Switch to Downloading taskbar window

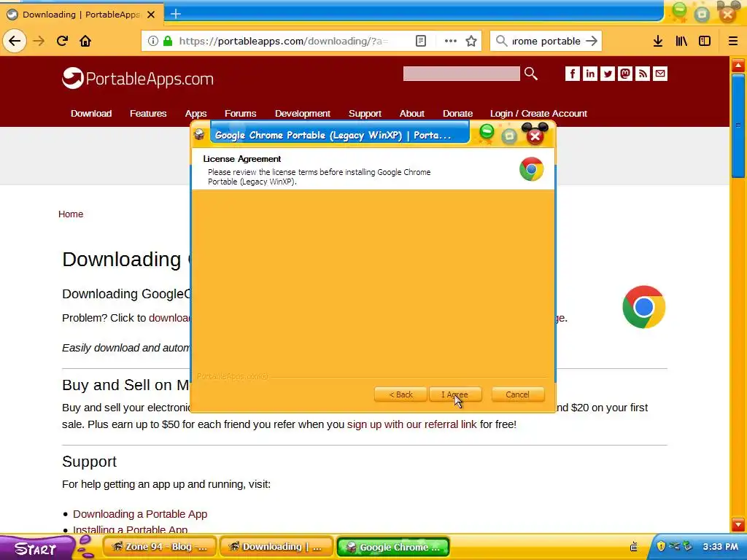pyautogui.click(x=276, y=547)
